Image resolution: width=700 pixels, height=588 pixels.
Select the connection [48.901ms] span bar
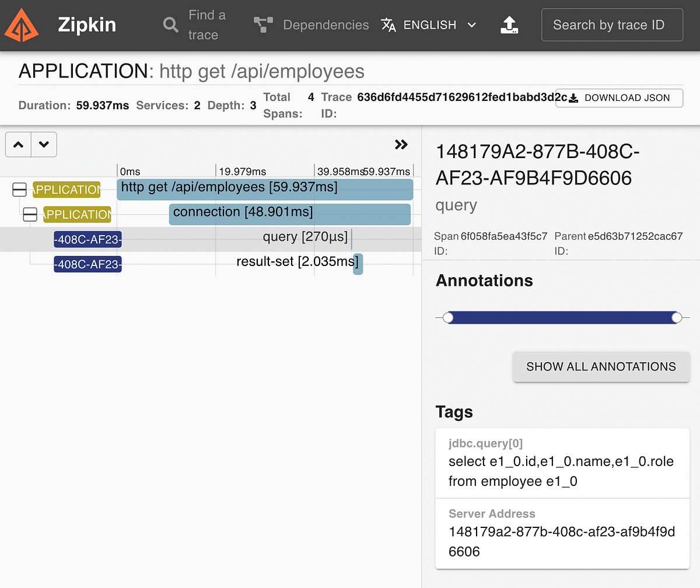click(x=290, y=214)
